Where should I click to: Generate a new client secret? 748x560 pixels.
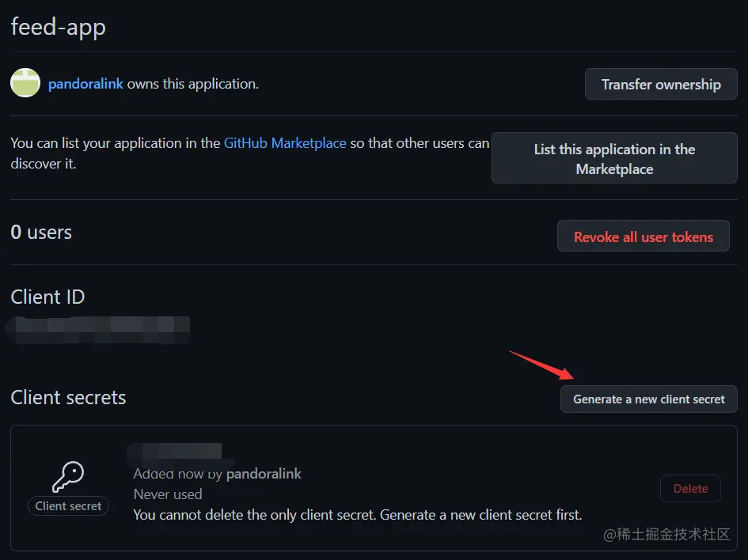coord(648,399)
